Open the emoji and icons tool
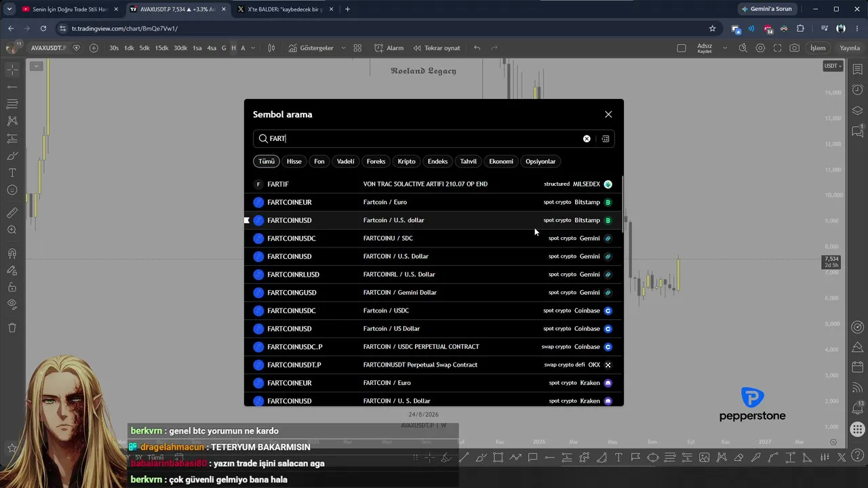 coord(12,190)
